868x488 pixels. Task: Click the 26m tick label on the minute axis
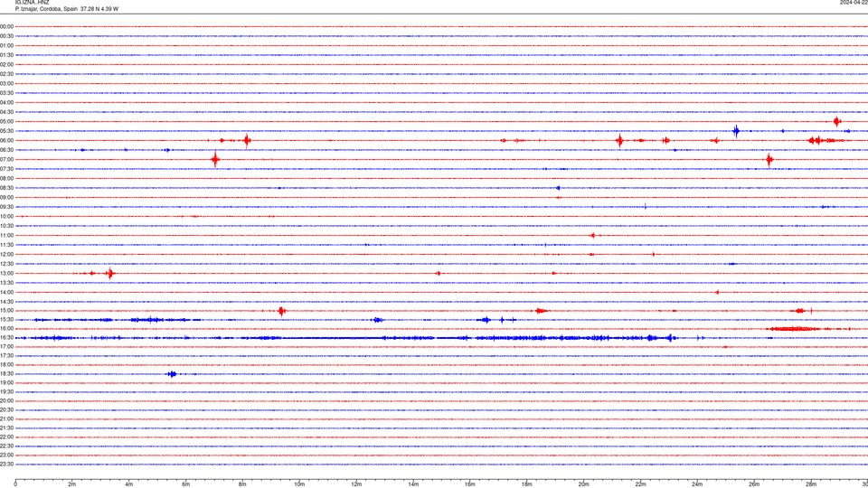click(754, 484)
